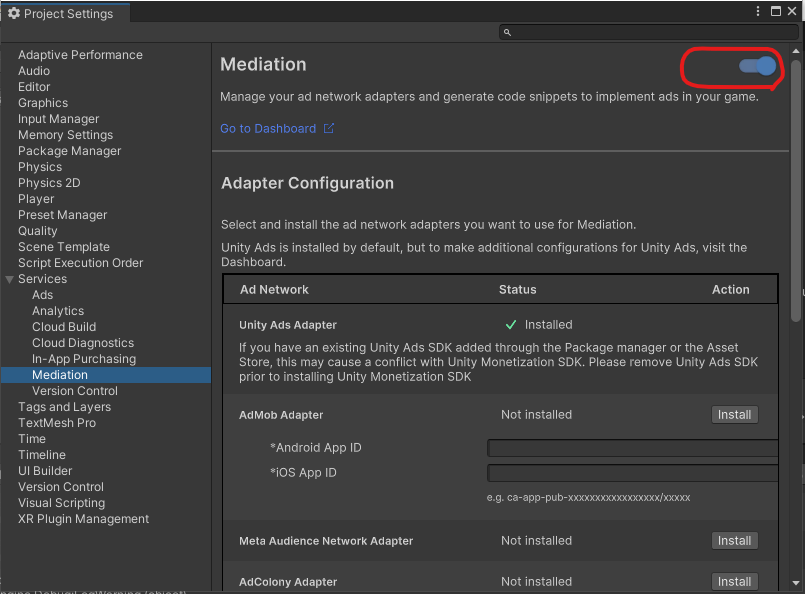Install the AdColony Adapter
The width and height of the screenshot is (805, 594).
tap(734, 582)
